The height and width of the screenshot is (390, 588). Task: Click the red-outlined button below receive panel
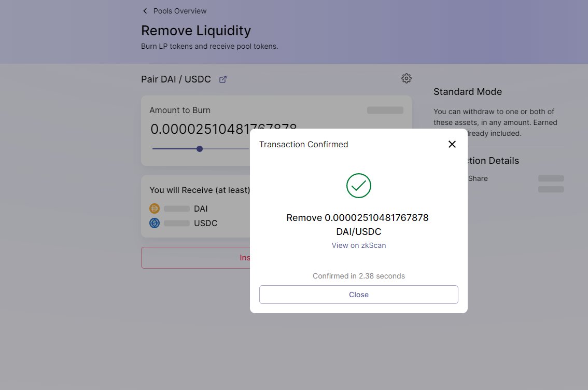195,258
